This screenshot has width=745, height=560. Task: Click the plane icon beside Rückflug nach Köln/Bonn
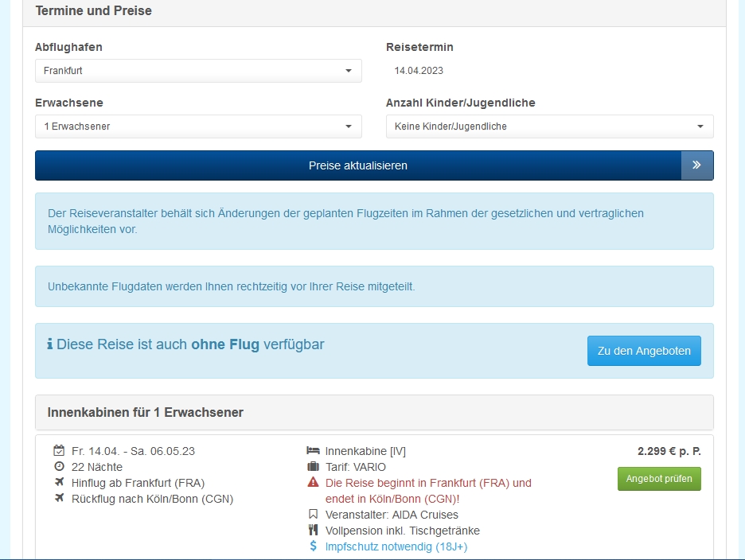pyautogui.click(x=59, y=499)
